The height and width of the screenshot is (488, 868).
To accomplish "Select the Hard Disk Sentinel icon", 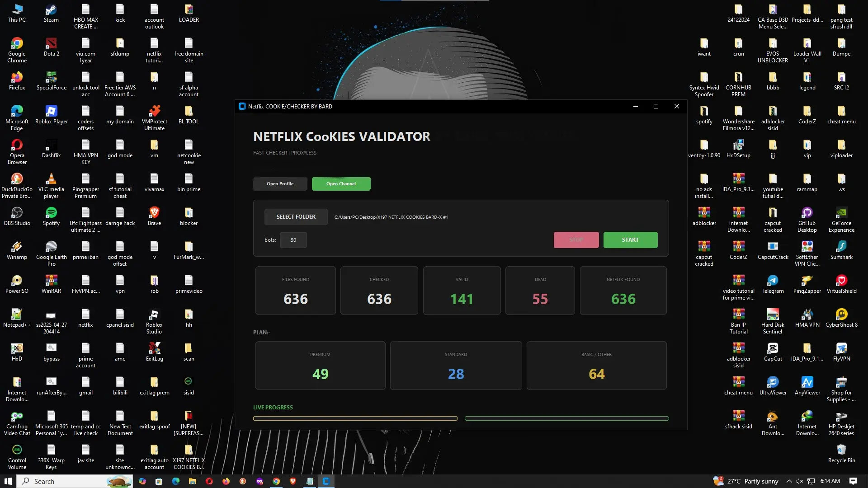I will (x=773, y=322).
